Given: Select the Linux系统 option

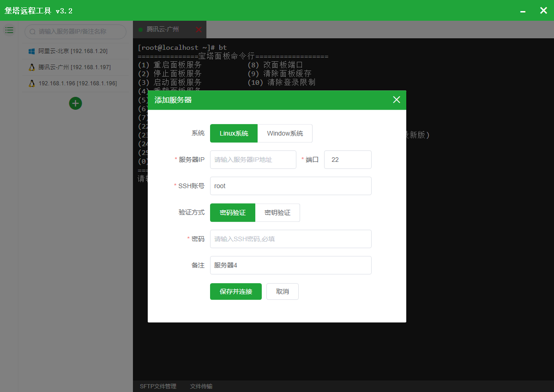Looking at the screenshot, I should coord(233,133).
